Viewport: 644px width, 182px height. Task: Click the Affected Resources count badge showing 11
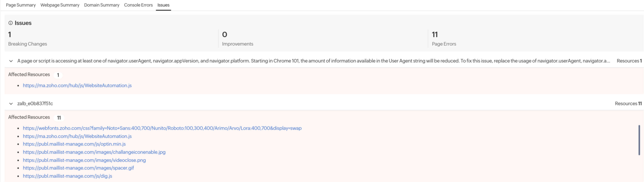click(59, 117)
